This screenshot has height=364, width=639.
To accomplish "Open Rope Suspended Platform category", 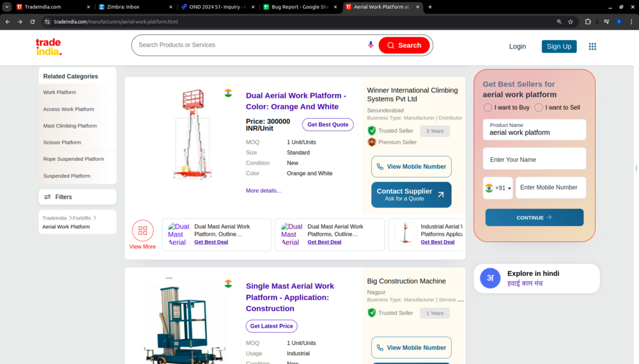I will (73, 159).
